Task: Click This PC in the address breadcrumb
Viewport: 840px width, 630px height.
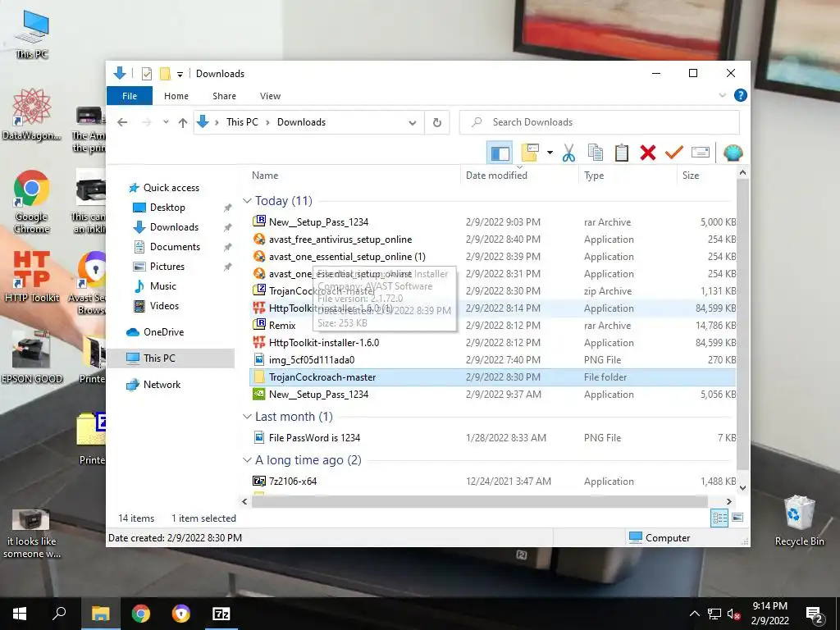Action: [x=242, y=122]
